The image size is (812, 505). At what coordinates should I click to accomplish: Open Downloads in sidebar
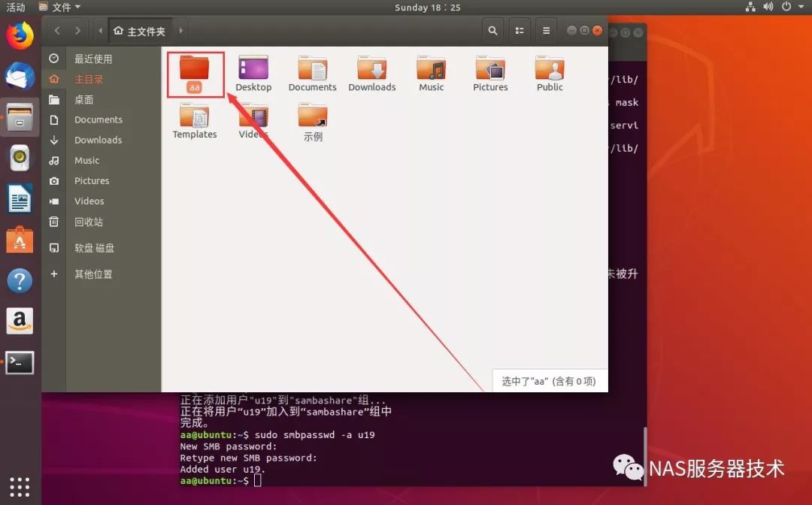(101, 140)
